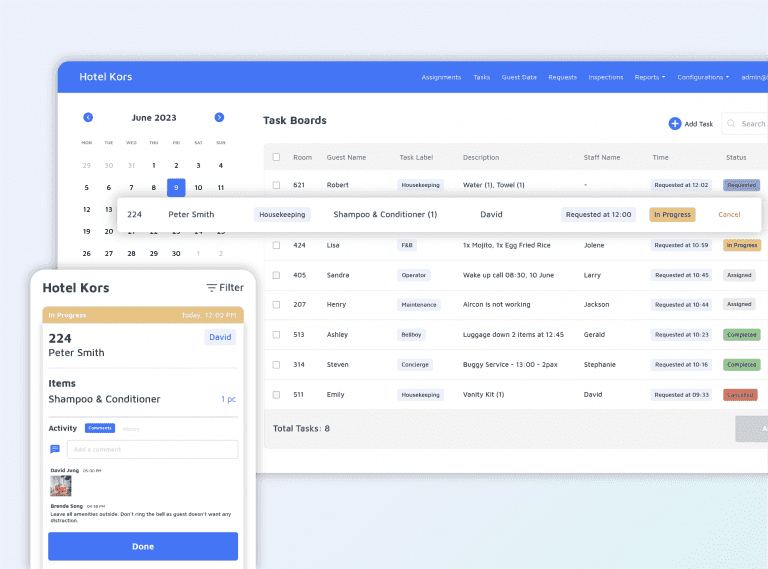Select June 9 highlighted calendar date
The image size is (768, 569).
pyautogui.click(x=176, y=187)
